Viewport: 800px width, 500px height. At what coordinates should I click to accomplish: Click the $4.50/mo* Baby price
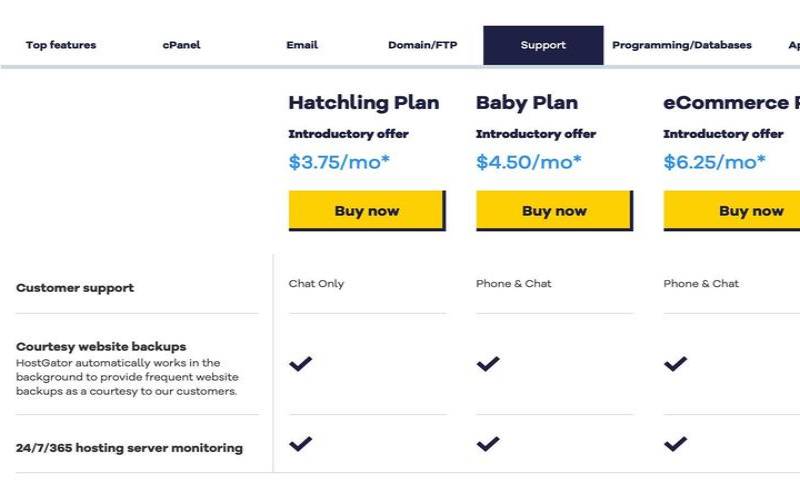(x=530, y=162)
